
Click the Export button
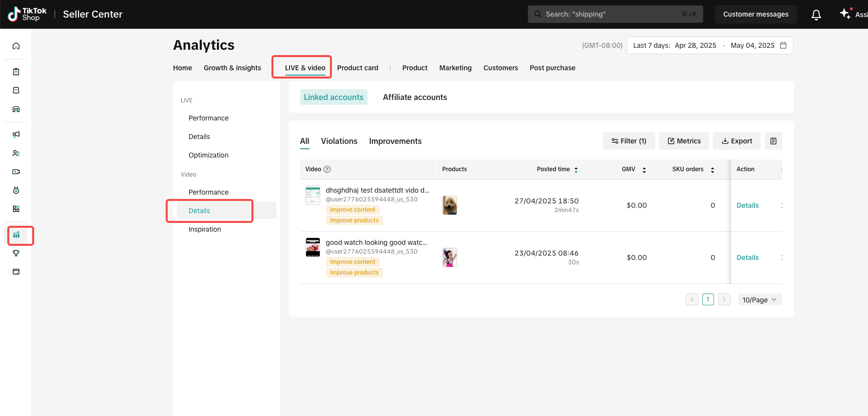736,141
